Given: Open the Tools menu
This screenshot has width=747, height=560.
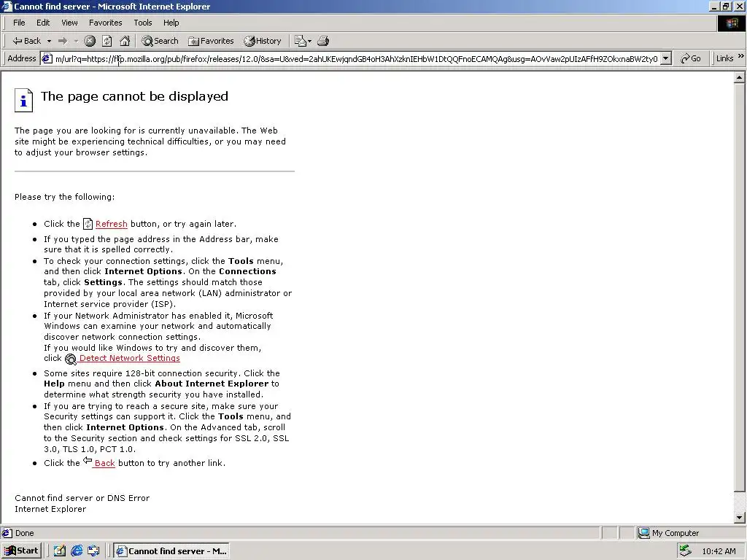Looking at the screenshot, I should point(142,23).
